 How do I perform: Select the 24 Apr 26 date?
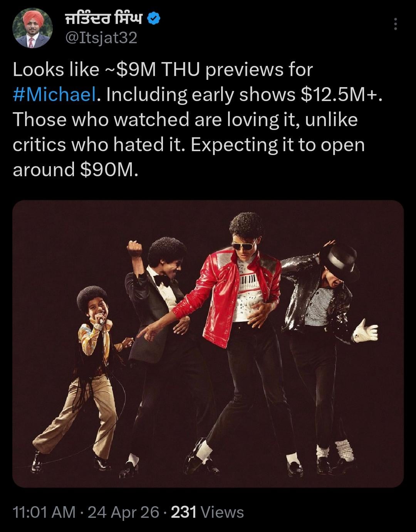pyautogui.click(x=123, y=512)
